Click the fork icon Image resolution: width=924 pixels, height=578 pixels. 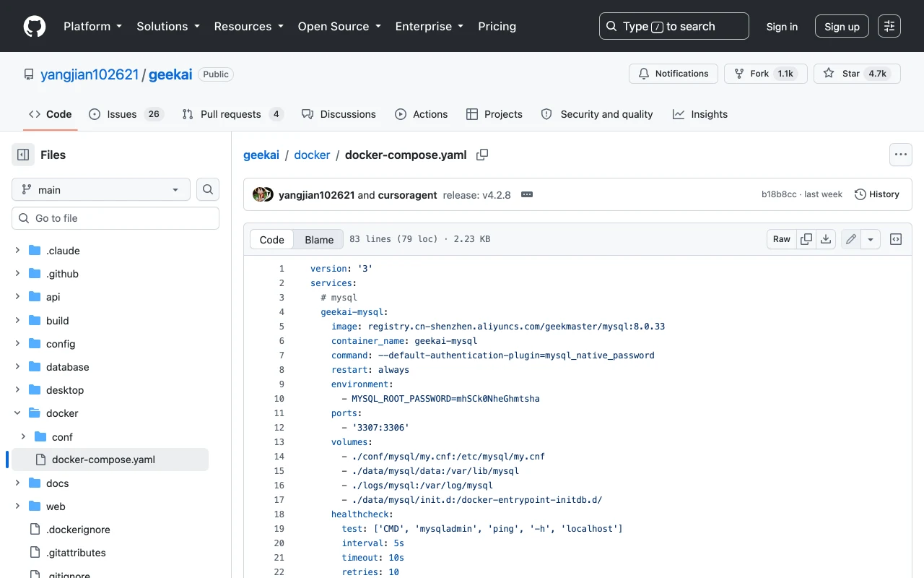(x=739, y=74)
